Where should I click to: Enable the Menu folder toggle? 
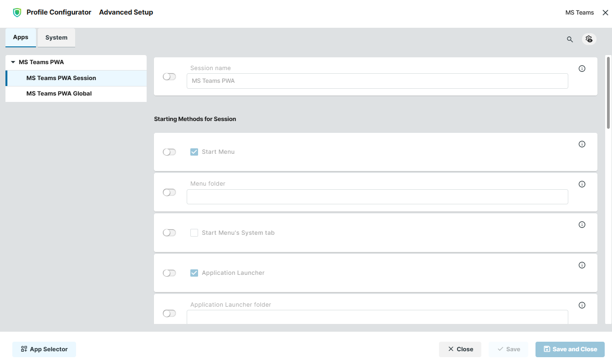point(169,192)
